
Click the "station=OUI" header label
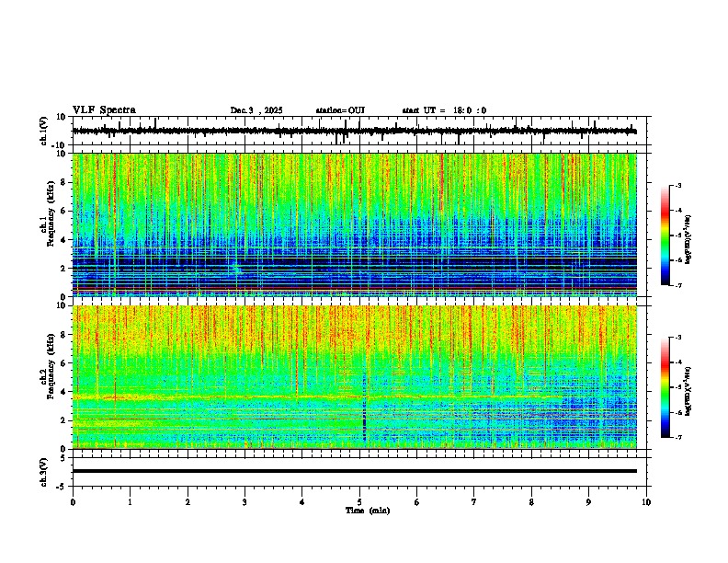[x=340, y=110]
